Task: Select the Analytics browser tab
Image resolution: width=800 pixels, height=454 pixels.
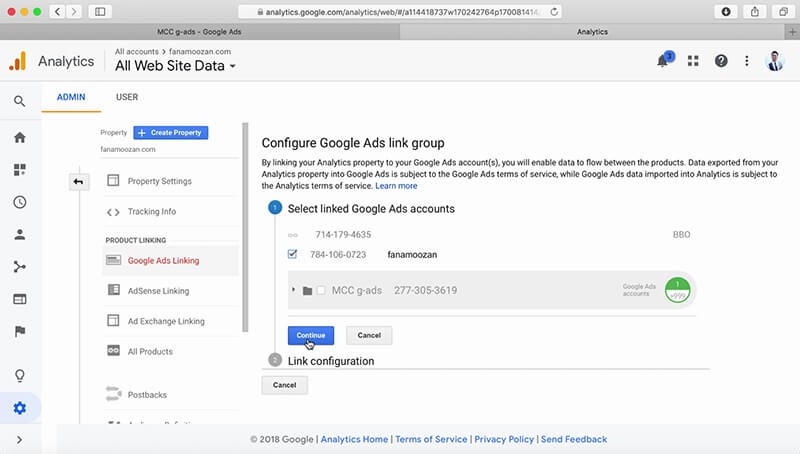Action: pyautogui.click(x=592, y=32)
